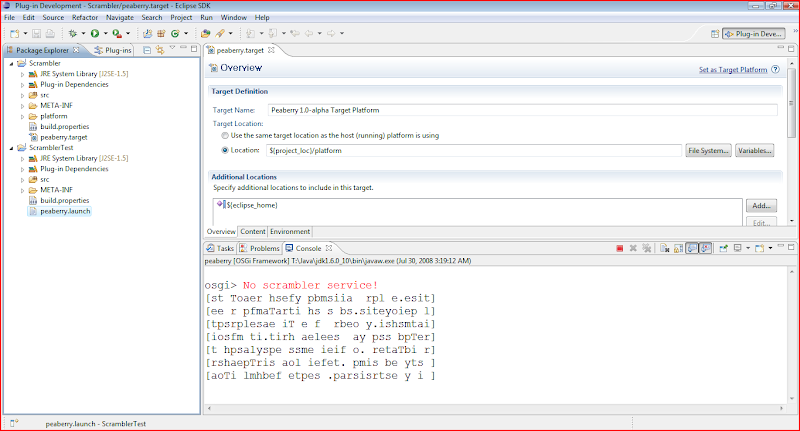Toggle Show Console When Standard Error Changes
800x431 pixels.
click(x=705, y=248)
